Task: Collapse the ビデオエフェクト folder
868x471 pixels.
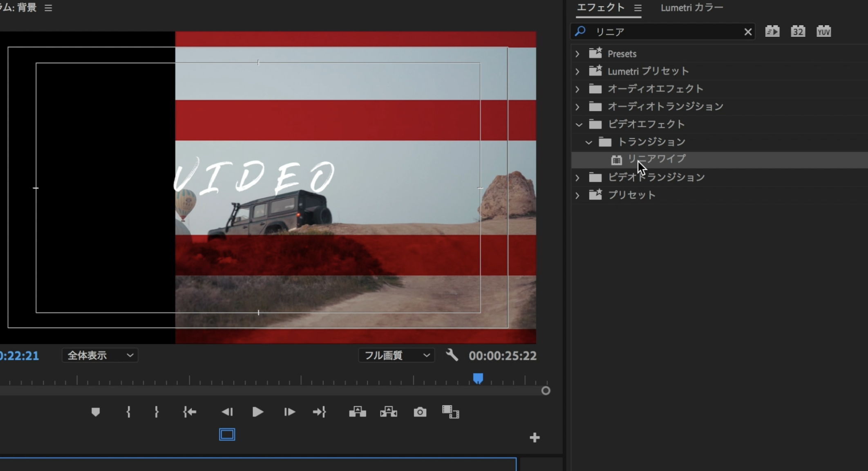Action: point(579,124)
